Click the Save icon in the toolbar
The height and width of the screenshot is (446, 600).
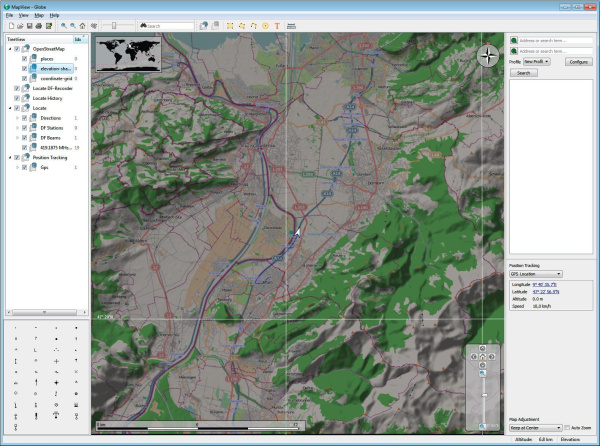tap(28, 25)
